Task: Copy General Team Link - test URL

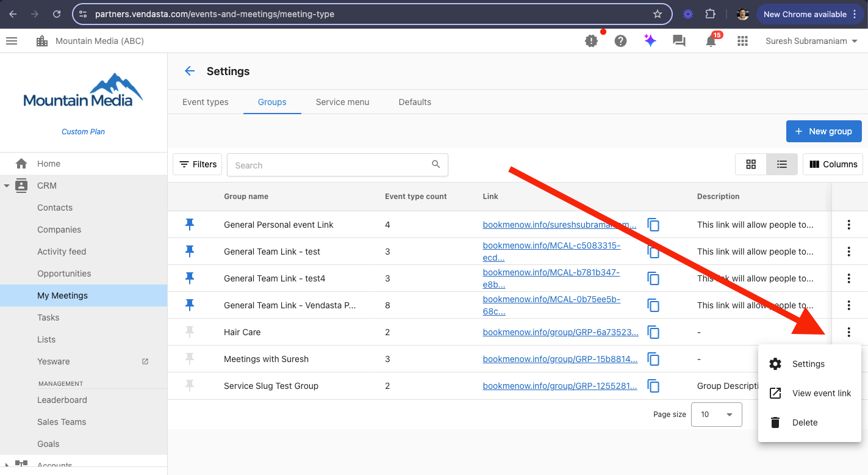Action: (x=653, y=252)
